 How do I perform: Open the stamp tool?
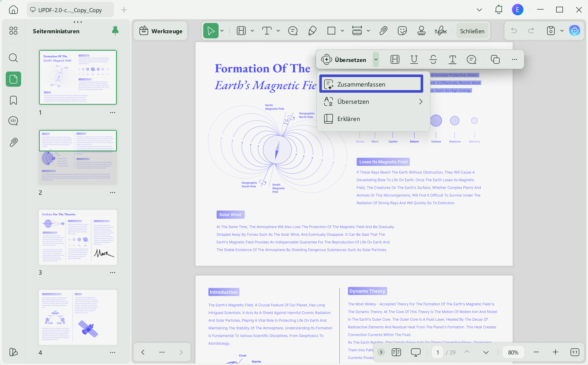click(x=422, y=31)
